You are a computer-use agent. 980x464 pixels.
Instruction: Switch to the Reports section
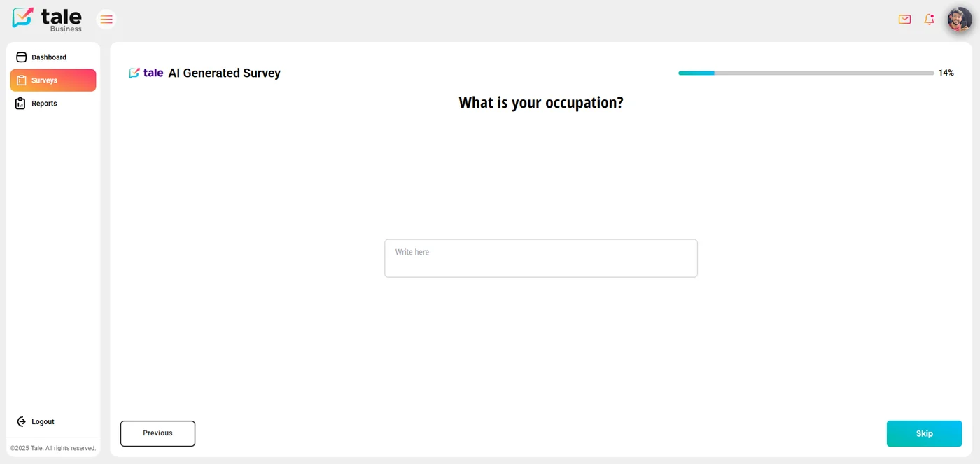pos(43,103)
